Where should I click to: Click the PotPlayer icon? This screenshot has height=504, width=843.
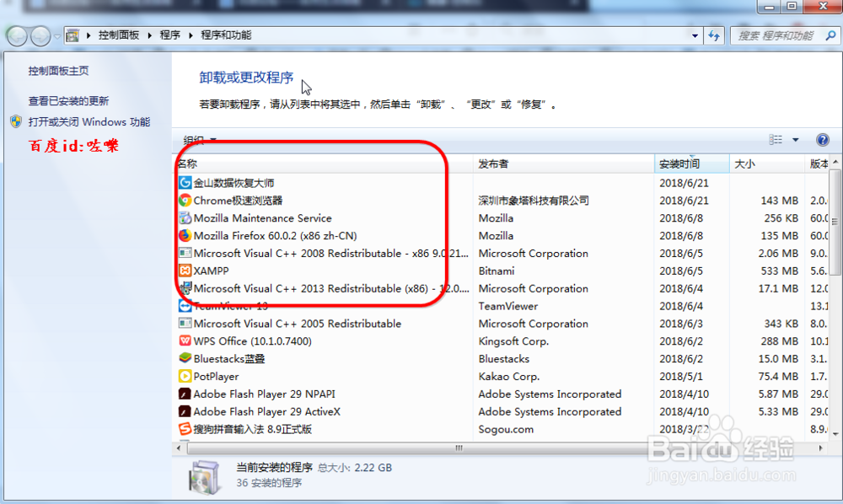(185, 376)
